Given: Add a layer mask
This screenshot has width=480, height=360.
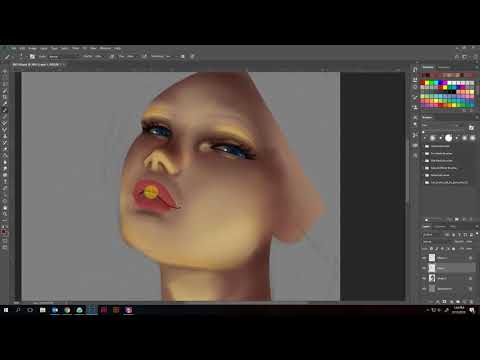Looking at the screenshot, I should [x=444, y=301].
